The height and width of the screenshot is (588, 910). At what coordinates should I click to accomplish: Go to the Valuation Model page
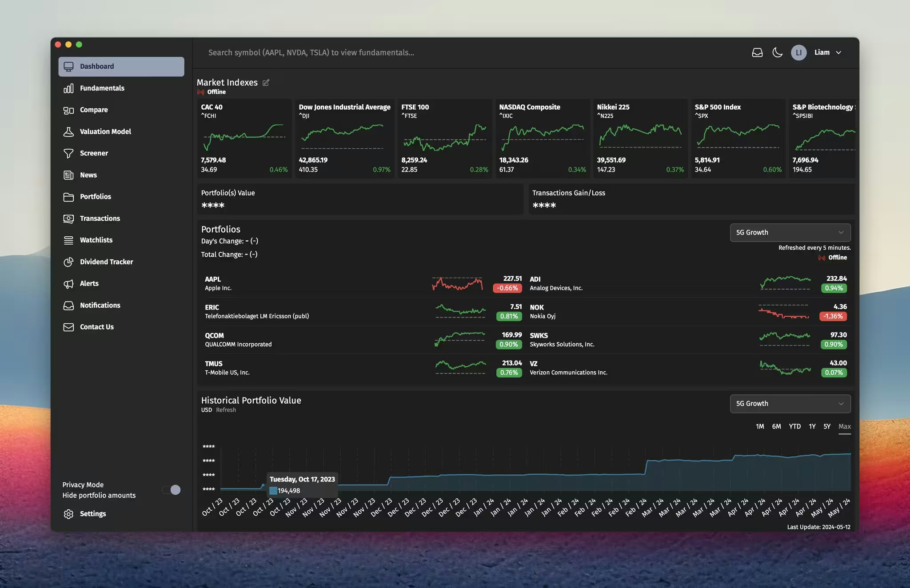point(121,132)
